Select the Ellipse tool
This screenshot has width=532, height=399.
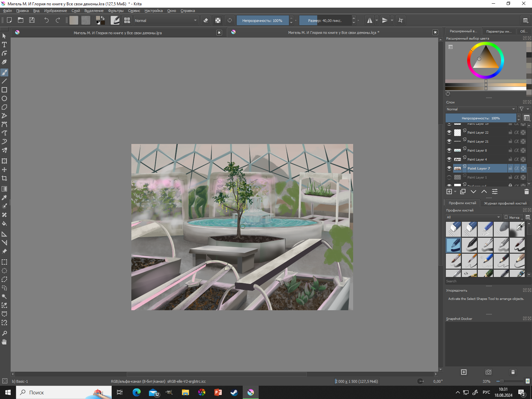tap(4, 98)
